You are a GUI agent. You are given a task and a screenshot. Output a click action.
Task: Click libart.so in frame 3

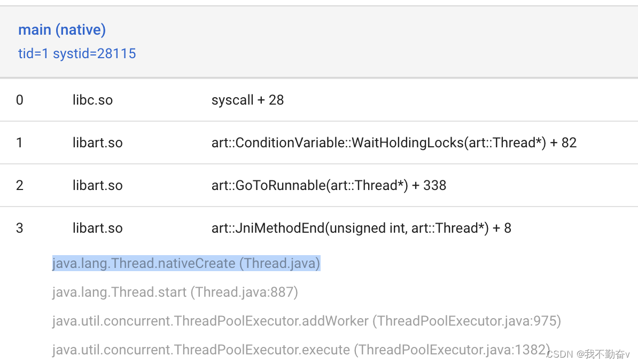97,228
